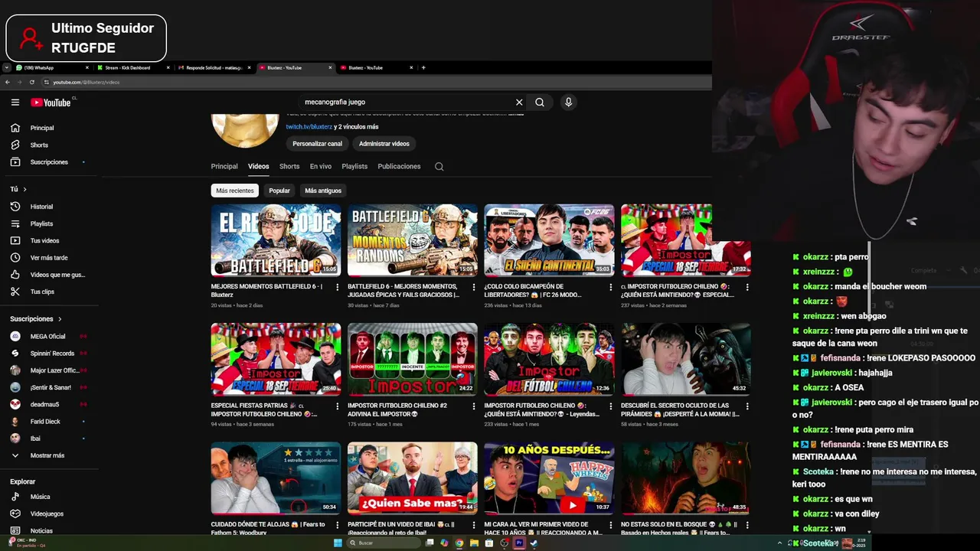Search within channel using the magnifier after Publicaciones
980x551 pixels.
point(439,166)
